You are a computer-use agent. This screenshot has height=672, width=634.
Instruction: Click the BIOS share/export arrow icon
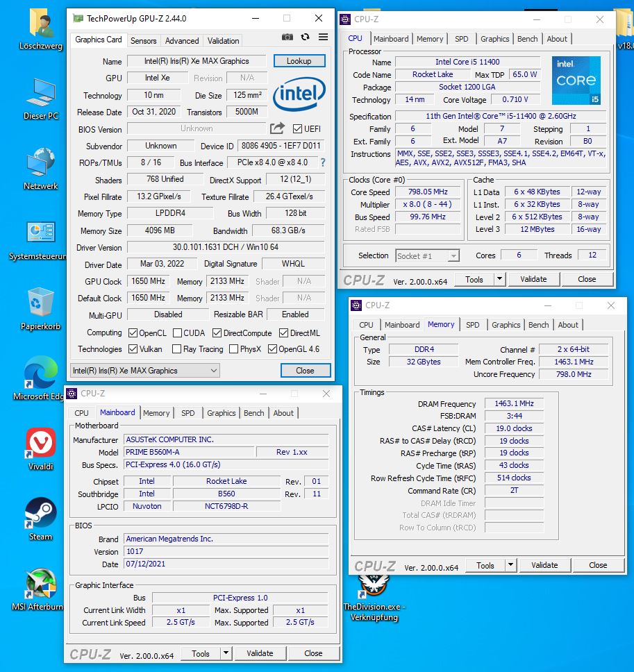[277, 128]
